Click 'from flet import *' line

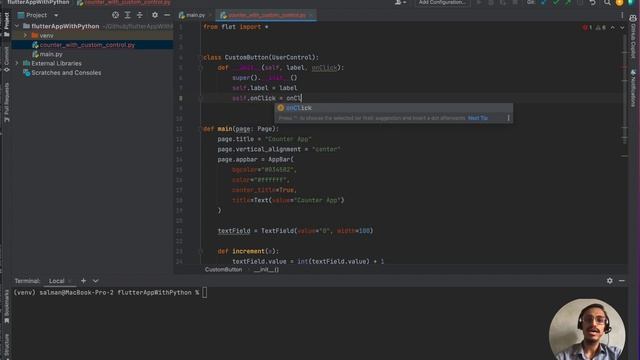(236, 27)
